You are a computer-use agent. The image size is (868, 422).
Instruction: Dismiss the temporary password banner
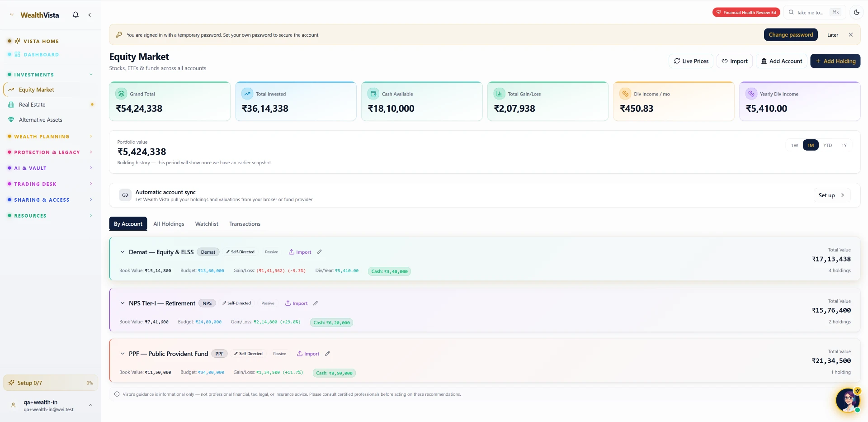pos(850,35)
